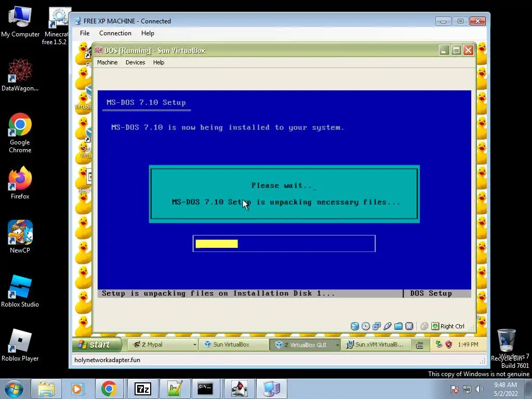Image resolution: width=532 pixels, height=399 pixels.
Task: Click the holynetworkadapter.fun status bar text
Action: point(107,360)
